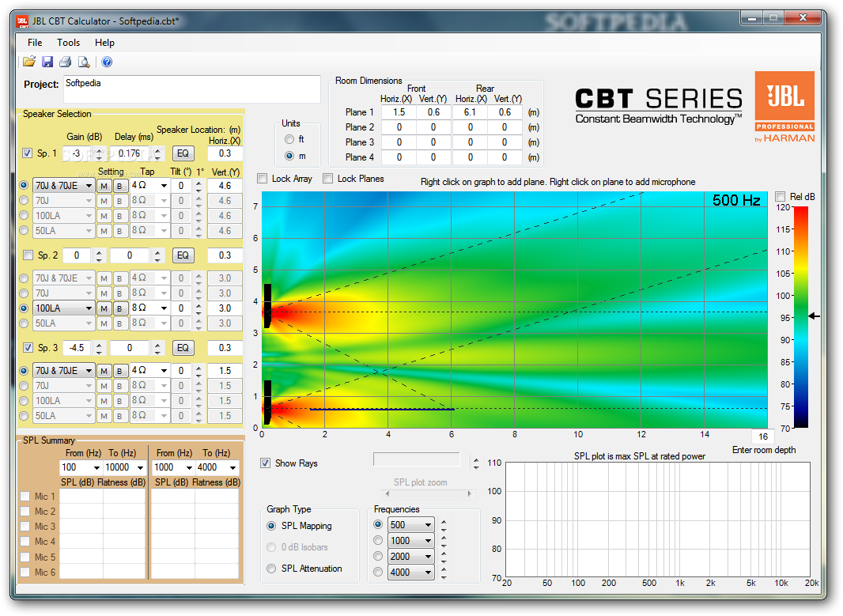Click the Plane 1 Rear Horiz. field 6.1
The width and height of the screenshot is (843, 616).
coord(470,111)
